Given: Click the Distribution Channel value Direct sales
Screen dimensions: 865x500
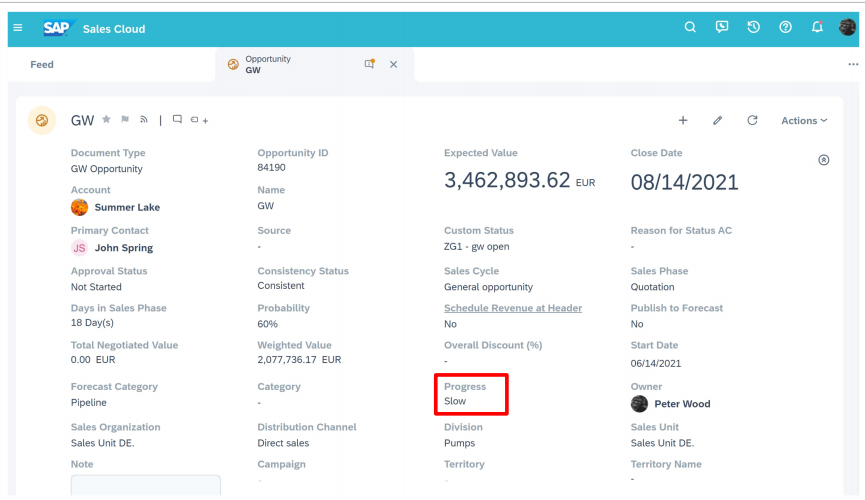Looking at the screenshot, I should point(283,443).
